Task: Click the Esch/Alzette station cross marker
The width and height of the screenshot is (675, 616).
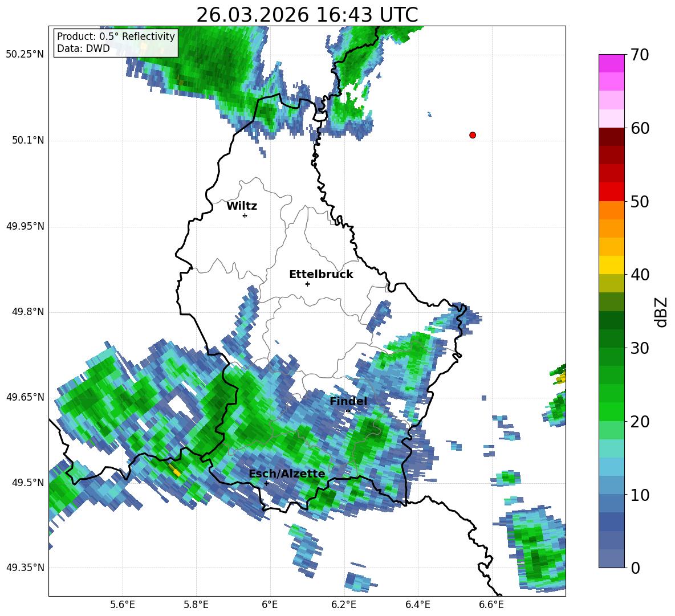Action: 266,483
